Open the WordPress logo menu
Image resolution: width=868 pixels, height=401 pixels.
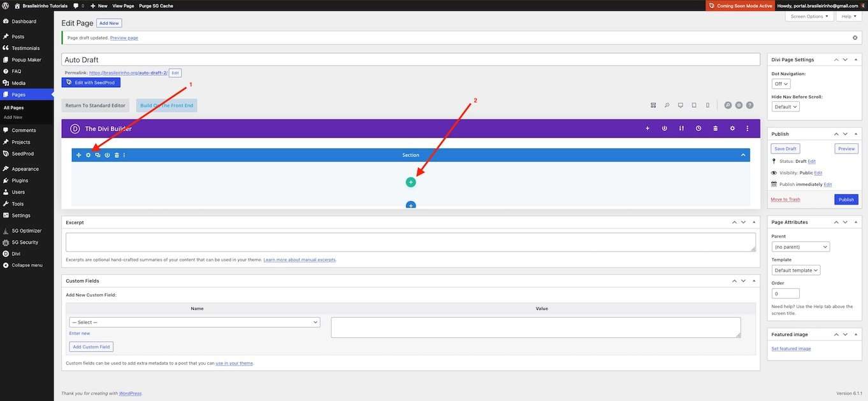tap(6, 6)
